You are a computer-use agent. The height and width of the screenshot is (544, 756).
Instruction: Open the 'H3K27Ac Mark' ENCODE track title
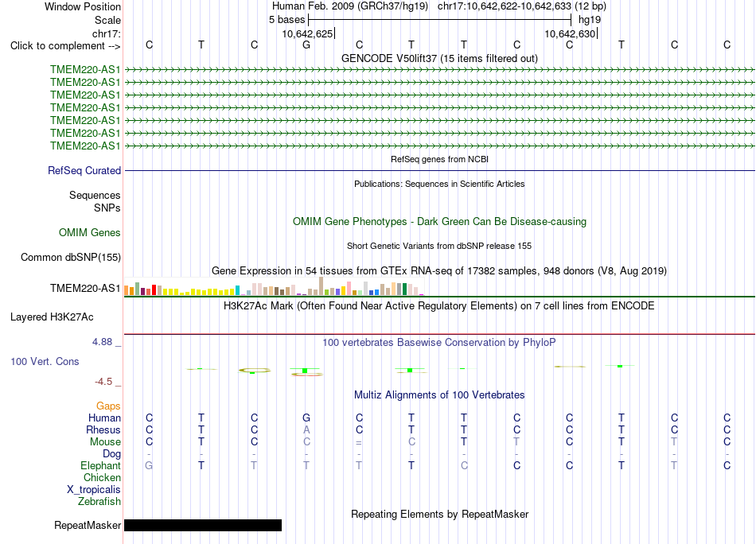pos(439,306)
